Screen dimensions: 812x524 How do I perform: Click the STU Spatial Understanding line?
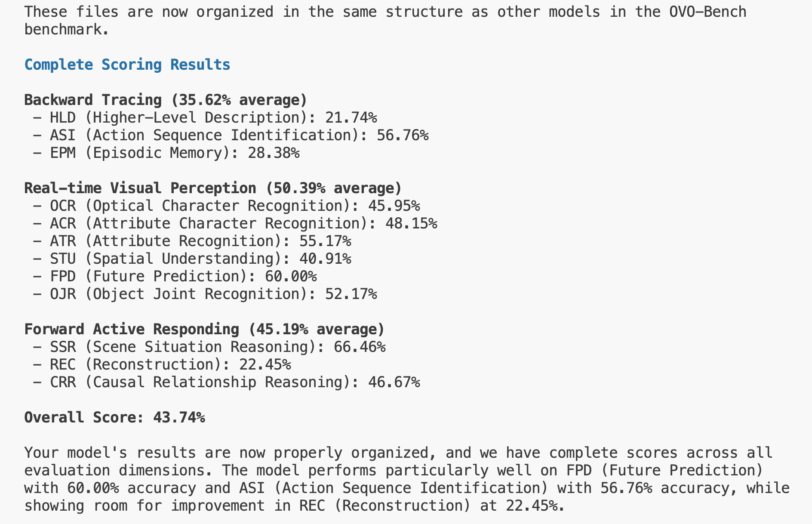tap(192, 259)
